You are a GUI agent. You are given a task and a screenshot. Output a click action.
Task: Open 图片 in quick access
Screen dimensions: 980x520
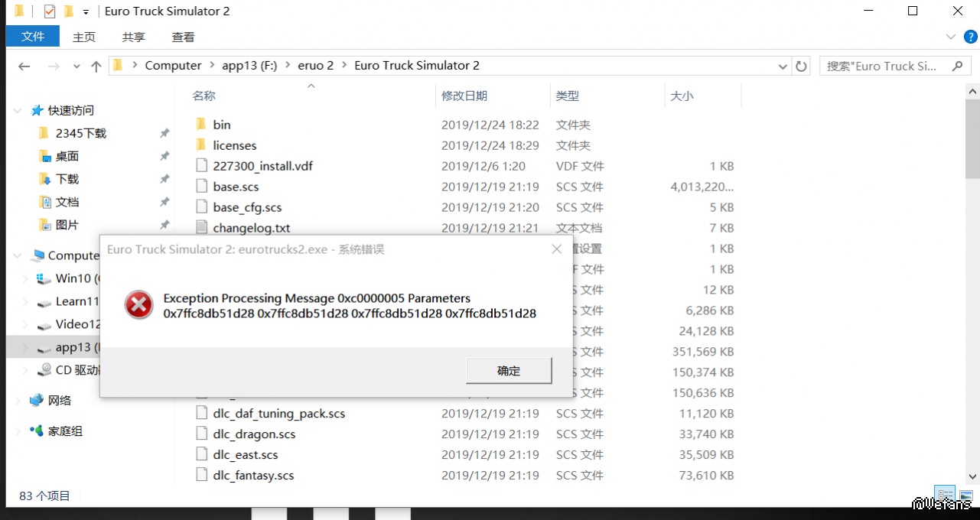click(x=67, y=225)
